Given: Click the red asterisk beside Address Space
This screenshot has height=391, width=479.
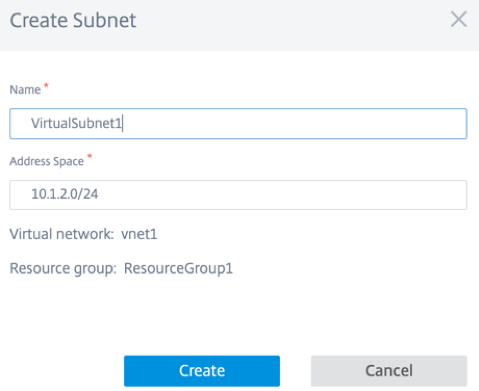Looking at the screenshot, I should coord(89,156).
